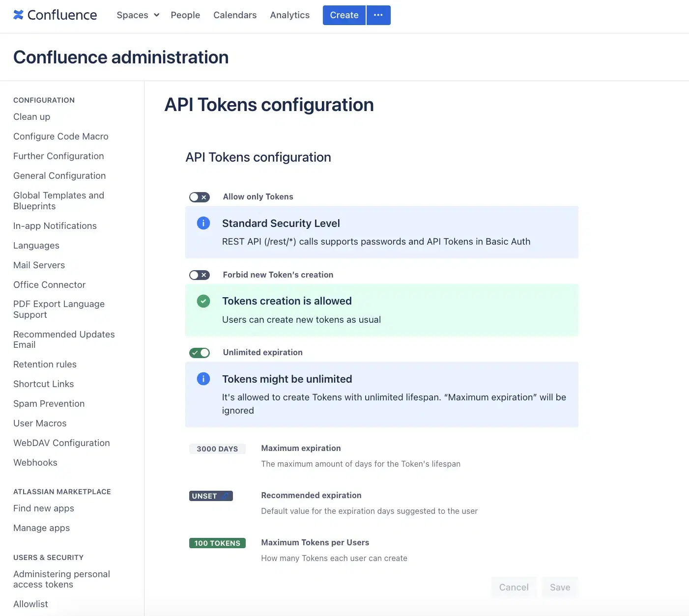This screenshot has height=616, width=689.
Task: Open General Configuration
Action: click(x=59, y=176)
